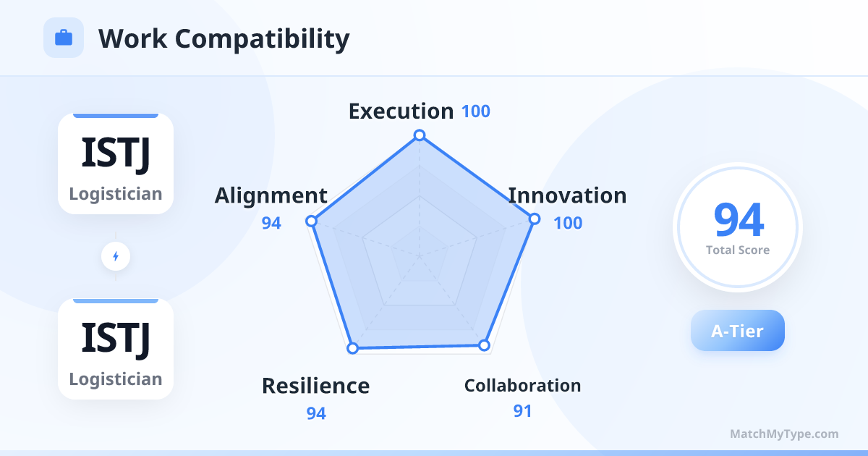Select the Execution axis label
Screen dimensions: 868x456
(x=401, y=111)
